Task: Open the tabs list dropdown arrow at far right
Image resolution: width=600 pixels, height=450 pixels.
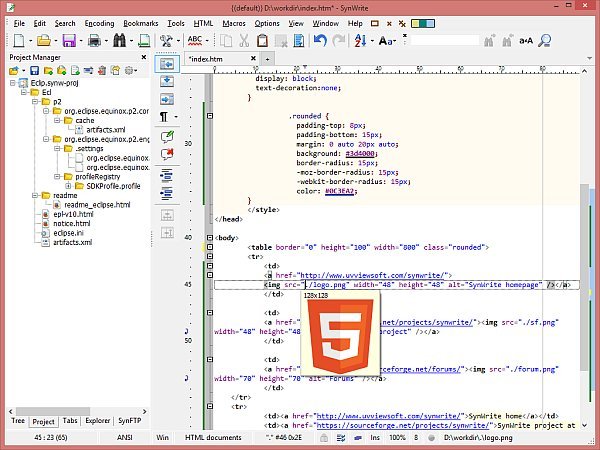Action: tap(589, 59)
